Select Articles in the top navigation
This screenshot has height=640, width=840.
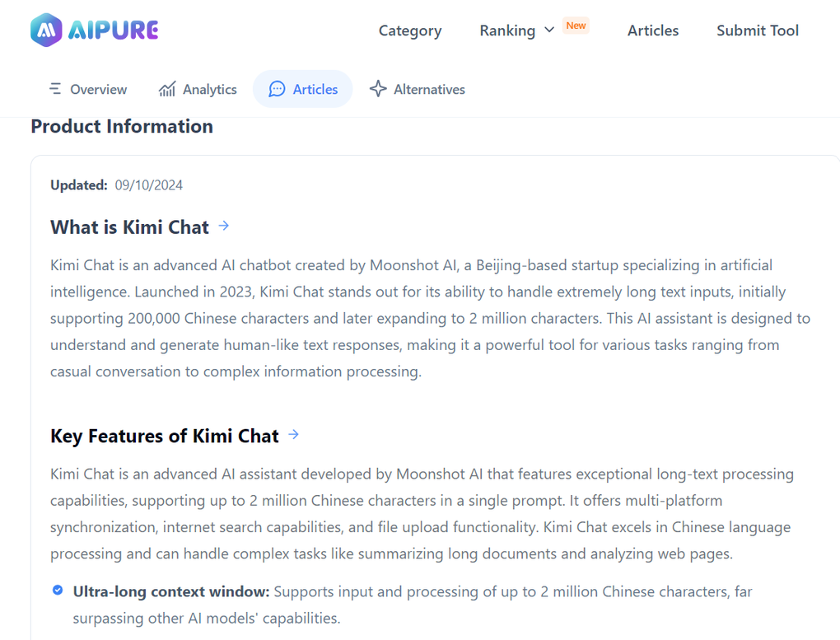[x=652, y=30]
